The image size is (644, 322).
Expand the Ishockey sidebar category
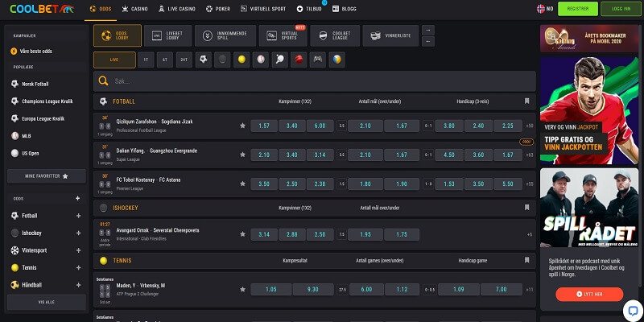click(x=78, y=233)
